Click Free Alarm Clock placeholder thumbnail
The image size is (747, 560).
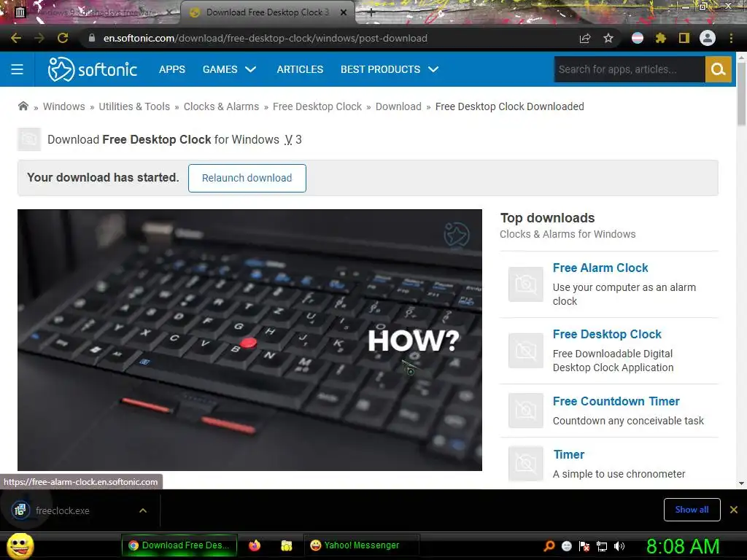525,284
